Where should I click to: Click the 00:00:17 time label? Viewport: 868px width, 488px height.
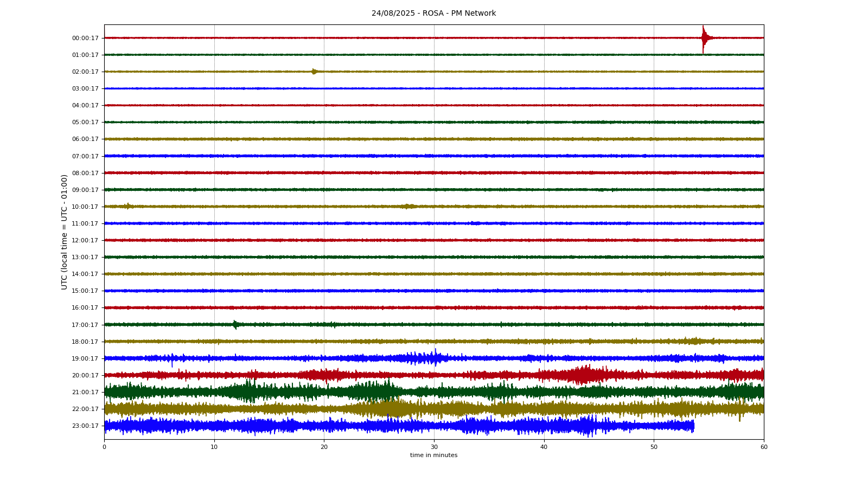point(85,38)
